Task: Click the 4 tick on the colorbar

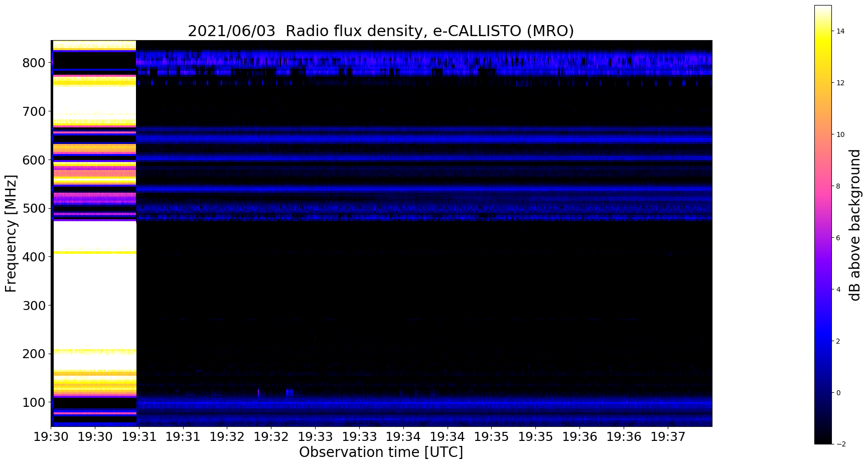Action: tap(838, 289)
